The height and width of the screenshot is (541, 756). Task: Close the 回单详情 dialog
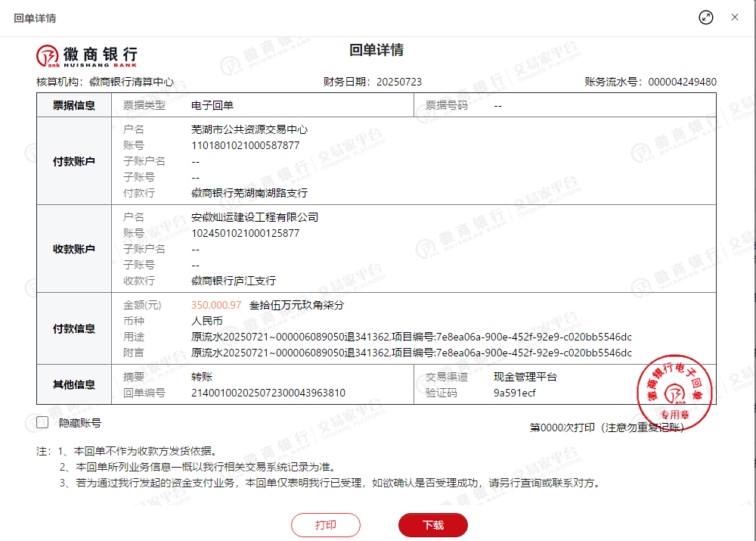(x=735, y=17)
